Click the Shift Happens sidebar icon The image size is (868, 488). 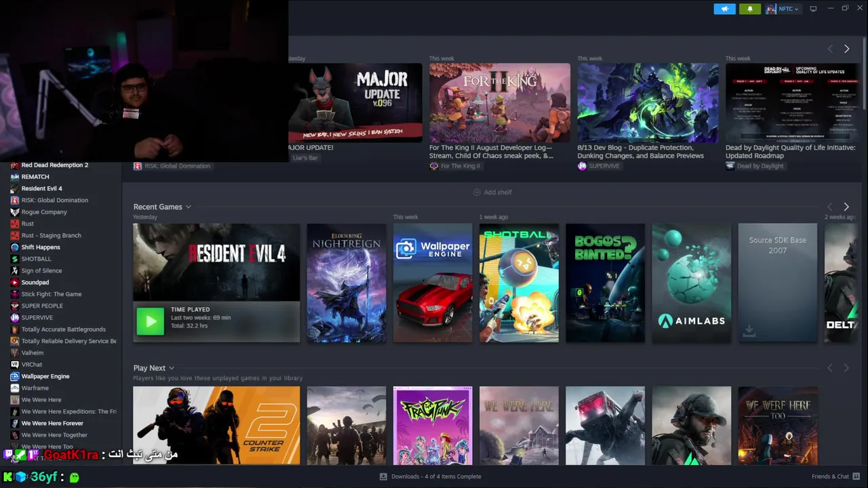[x=15, y=247]
